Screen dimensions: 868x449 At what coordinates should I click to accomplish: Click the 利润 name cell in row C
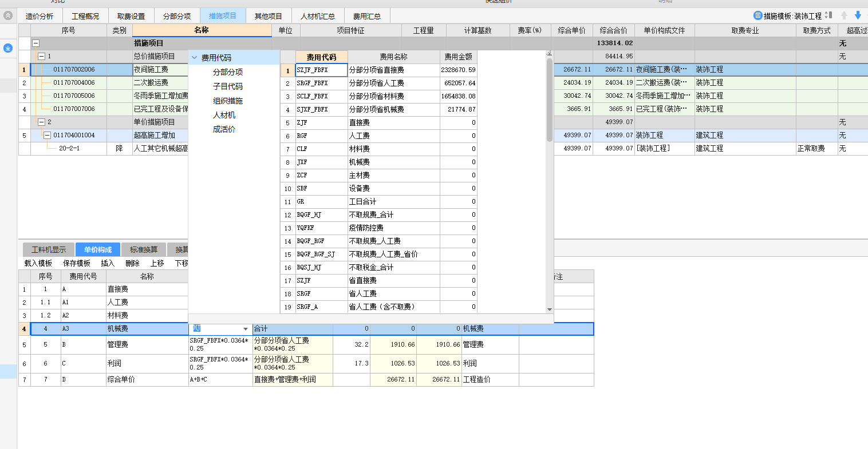pos(147,363)
